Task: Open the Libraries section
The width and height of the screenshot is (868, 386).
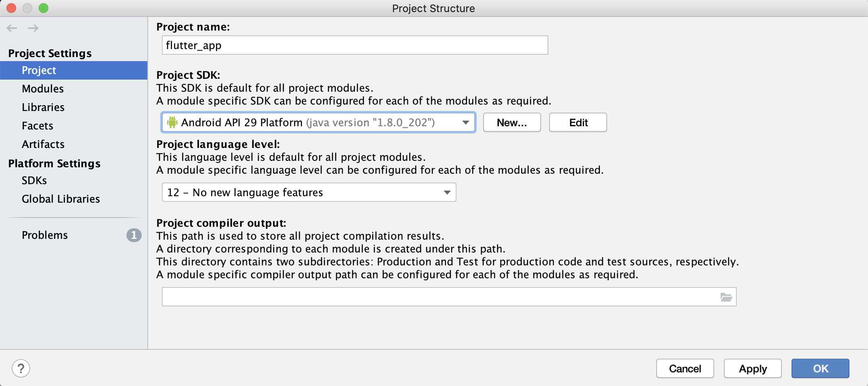Action: coord(43,107)
